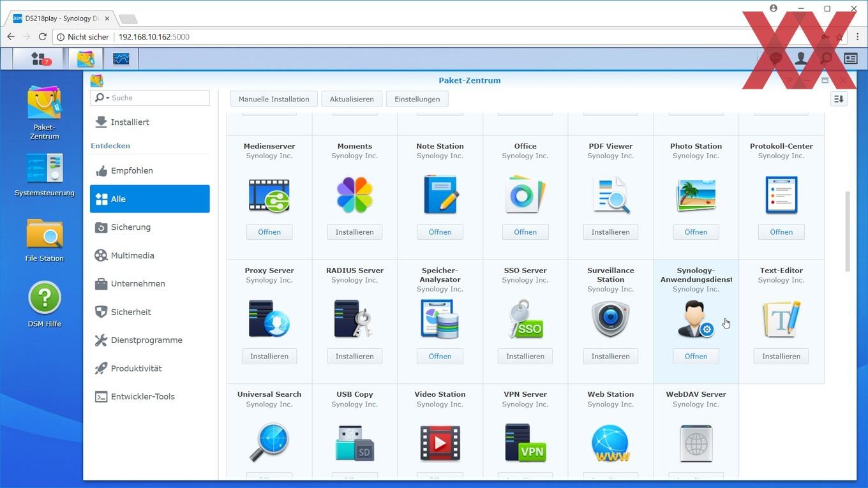Click Öffnen under Photo Station
Screen dimensions: 868x488
[696, 232]
